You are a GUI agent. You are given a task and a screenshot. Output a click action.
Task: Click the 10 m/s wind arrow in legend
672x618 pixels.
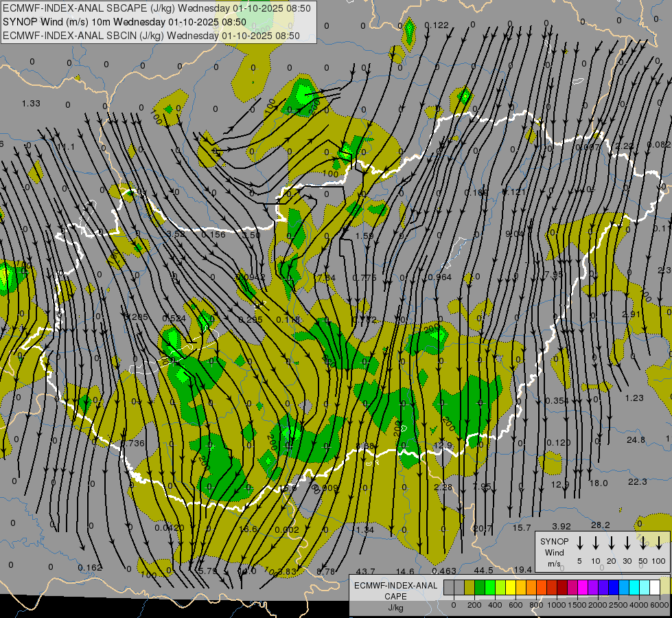click(x=596, y=543)
